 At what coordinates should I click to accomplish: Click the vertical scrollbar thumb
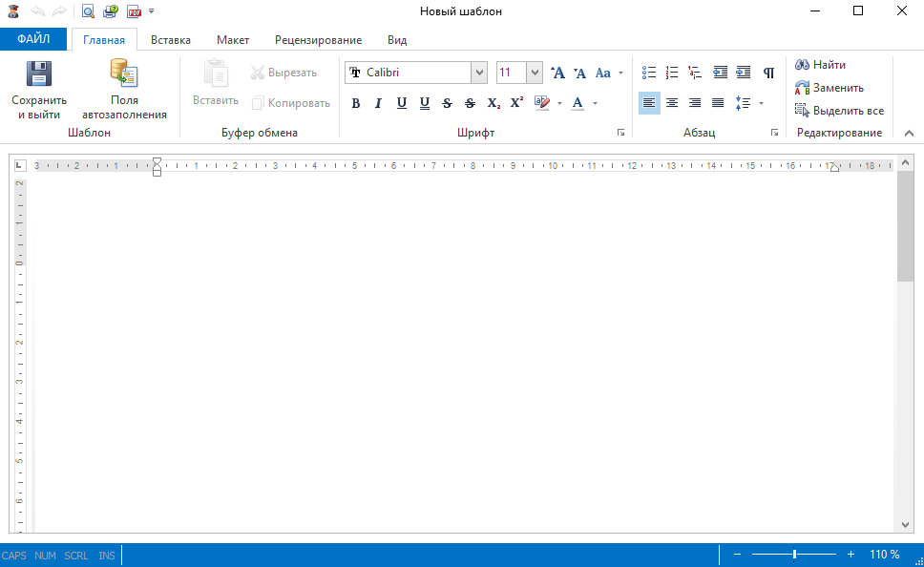tap(905, 227)
